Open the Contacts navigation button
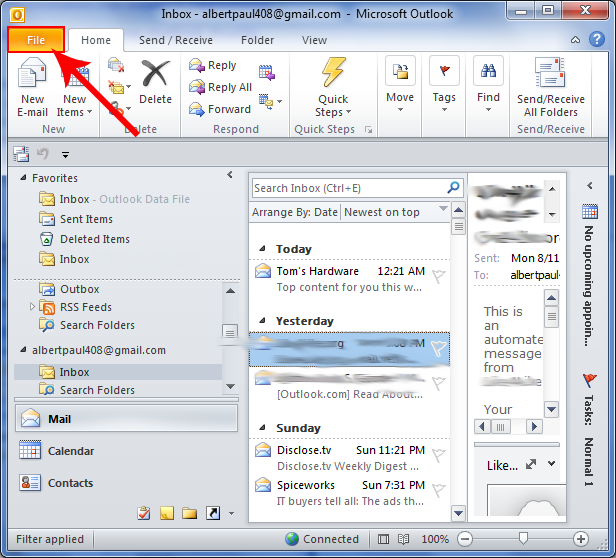The image size is (616, 558). (70, 483)
